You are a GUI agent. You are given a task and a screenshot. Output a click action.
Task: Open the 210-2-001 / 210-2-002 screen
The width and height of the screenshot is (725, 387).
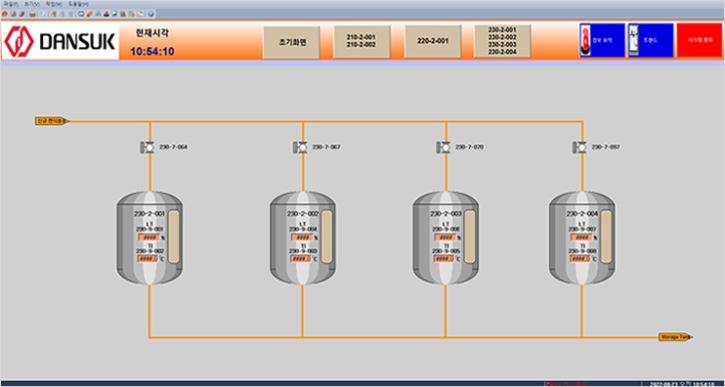coord(362,41)
